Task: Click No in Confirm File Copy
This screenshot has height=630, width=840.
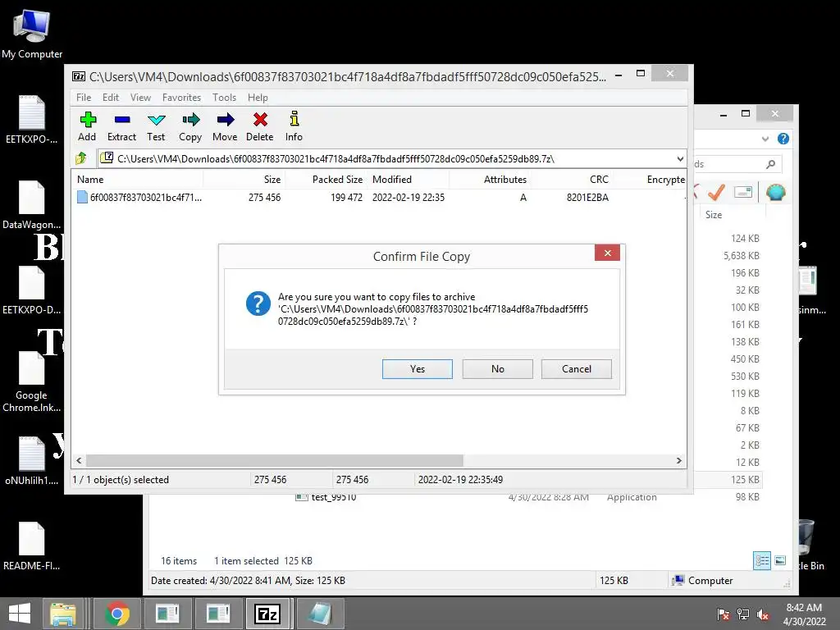Action: click(x=498, y=369)
